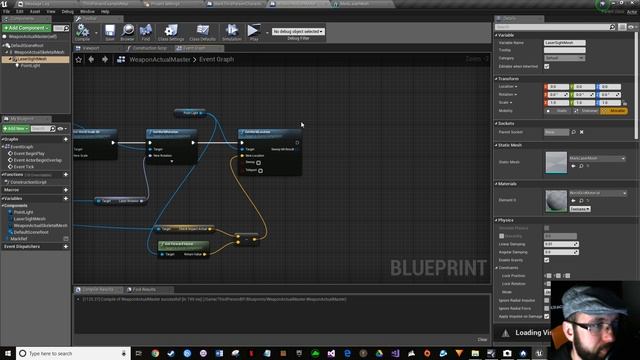The width and height of the screenshot is (640, 360).
Task: Set Mobility to Movable
Action: (x=614, y=111)
